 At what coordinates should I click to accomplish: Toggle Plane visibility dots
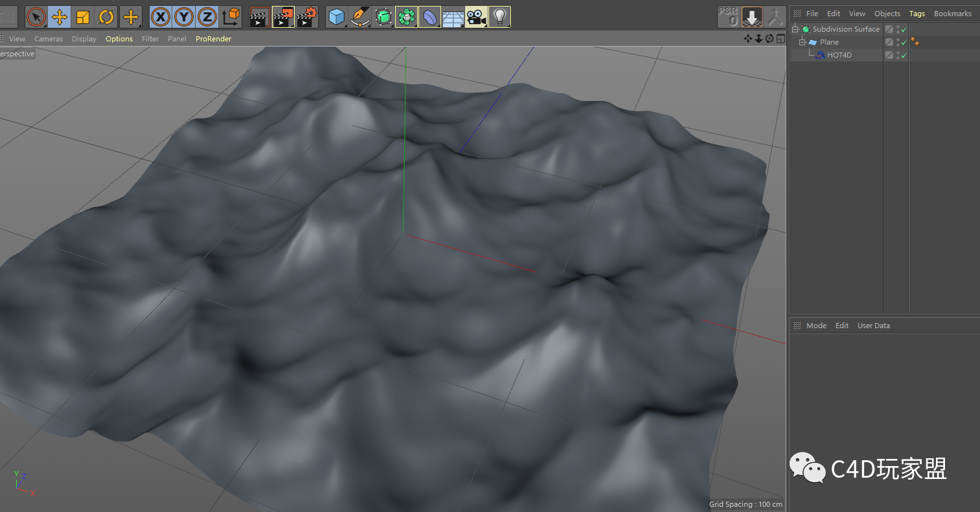(898, 42)
